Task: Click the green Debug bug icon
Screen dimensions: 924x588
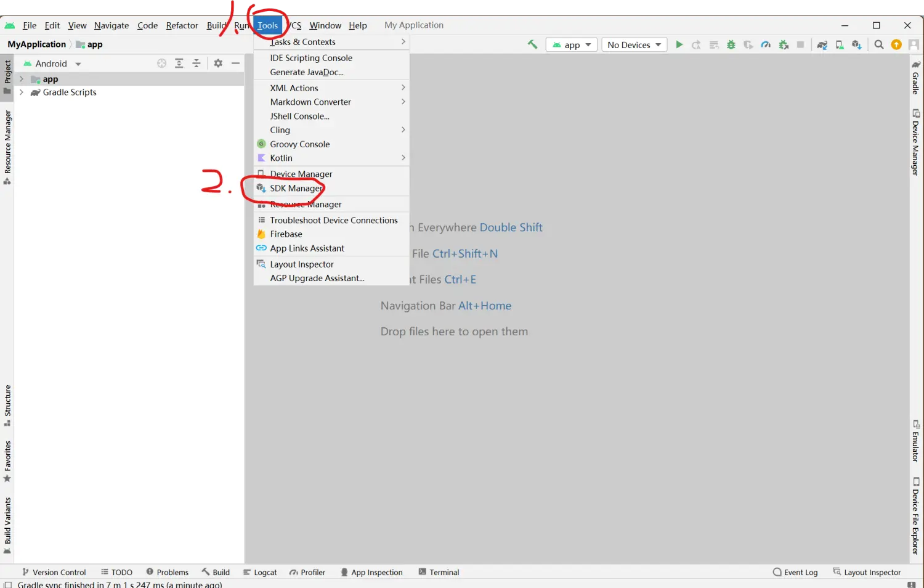Action: pos(731,44)
